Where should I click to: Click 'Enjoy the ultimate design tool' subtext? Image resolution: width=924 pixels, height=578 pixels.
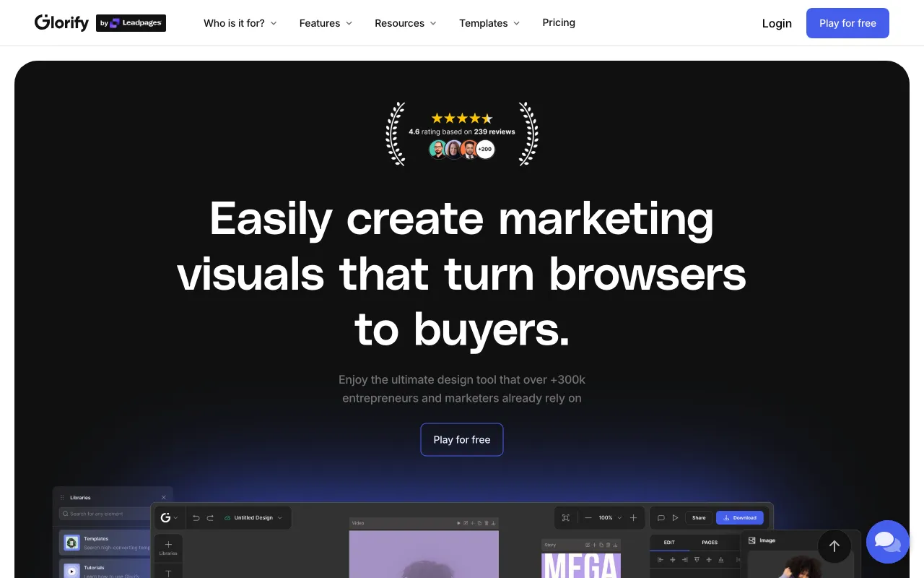[462, 389]
